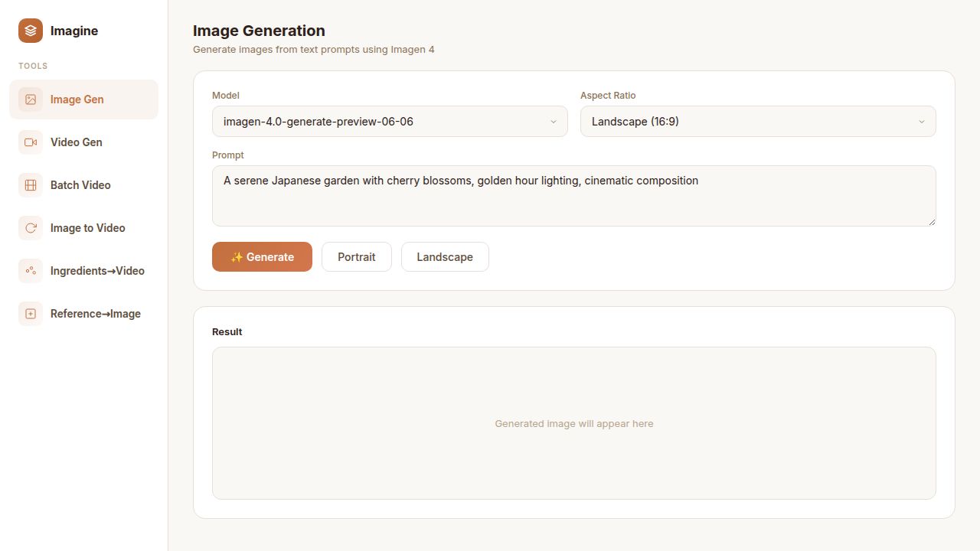The height and width of the screenshot is (551, 980).
Task: Open the Model dropdown
Action: click(x=390, y=121)
